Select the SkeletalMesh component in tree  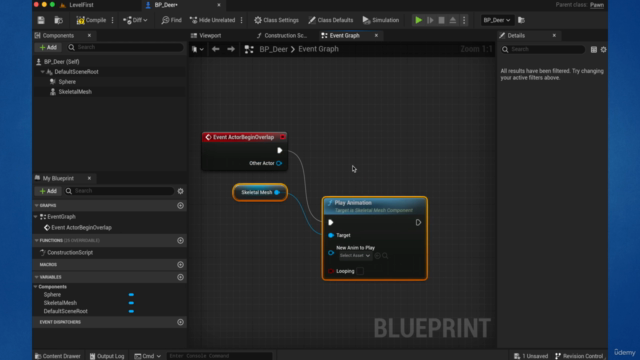(x=75, y=92)
